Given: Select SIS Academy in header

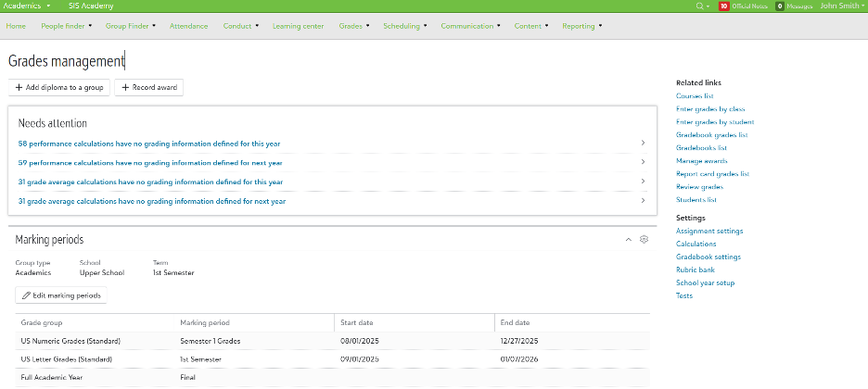Looking at the screenshot, I should point(91,6).
